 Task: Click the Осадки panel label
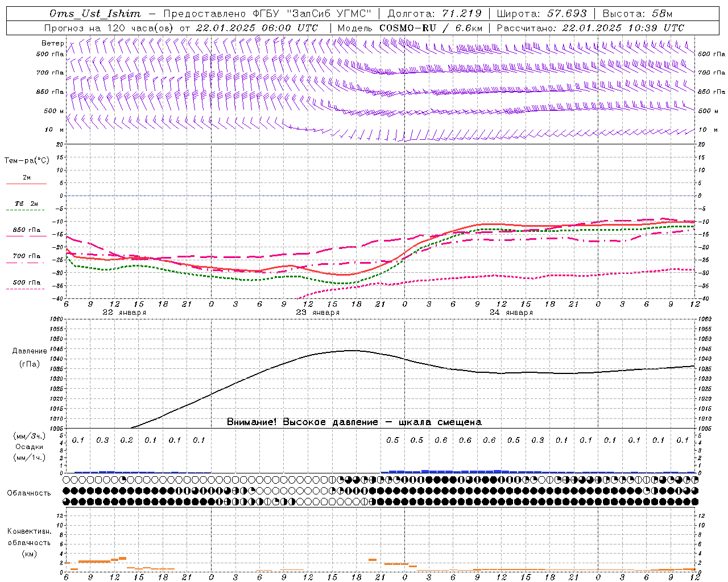tap(30, 447)
